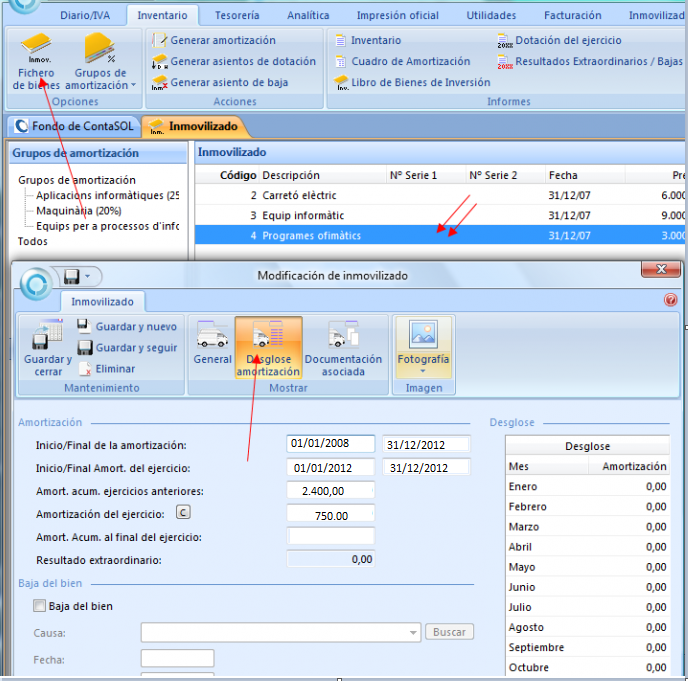
Task: Open Fichero de bienes icon
Action: [36, 60]
